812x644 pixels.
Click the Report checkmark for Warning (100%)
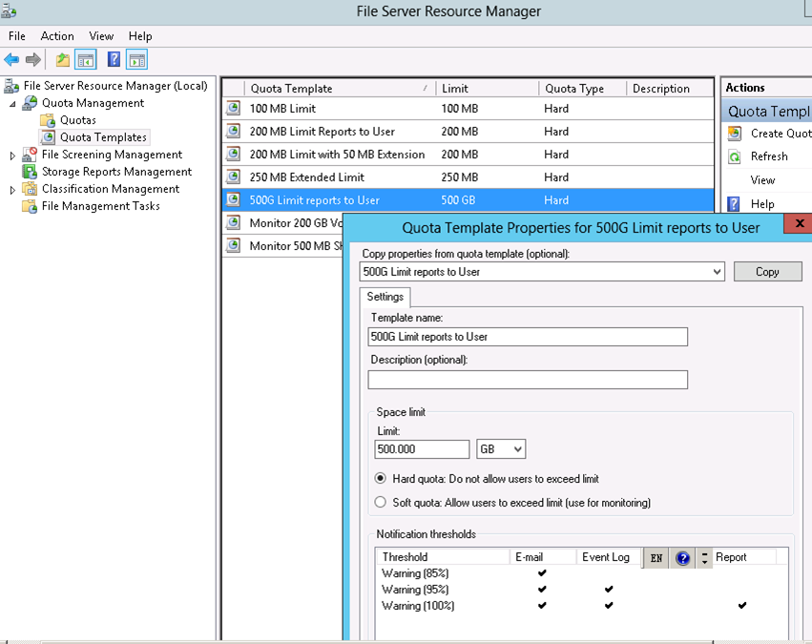coord(742,605)
